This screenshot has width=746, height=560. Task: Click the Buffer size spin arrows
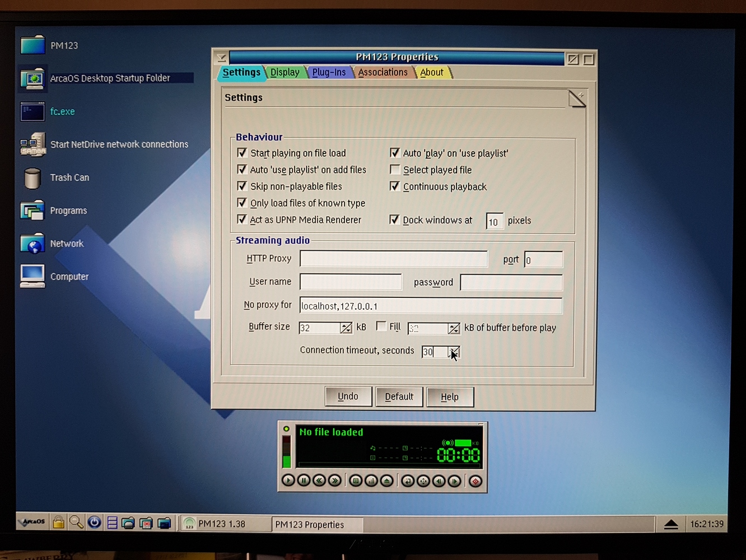[346, 328]
